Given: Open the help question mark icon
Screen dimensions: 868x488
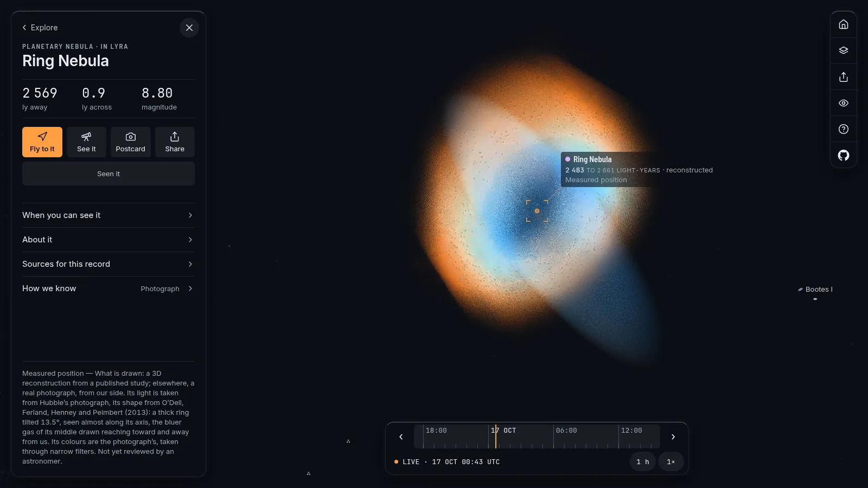Looking at the screenshot, I should [x=844, y=129].
